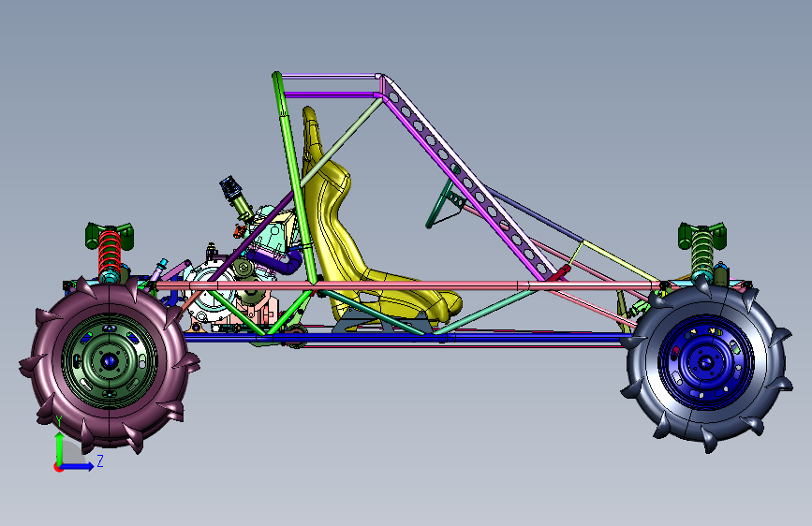Screen dimensions: 812x526
Task: Select the yellow front nose tube
Action: click(x=620, y=260)
